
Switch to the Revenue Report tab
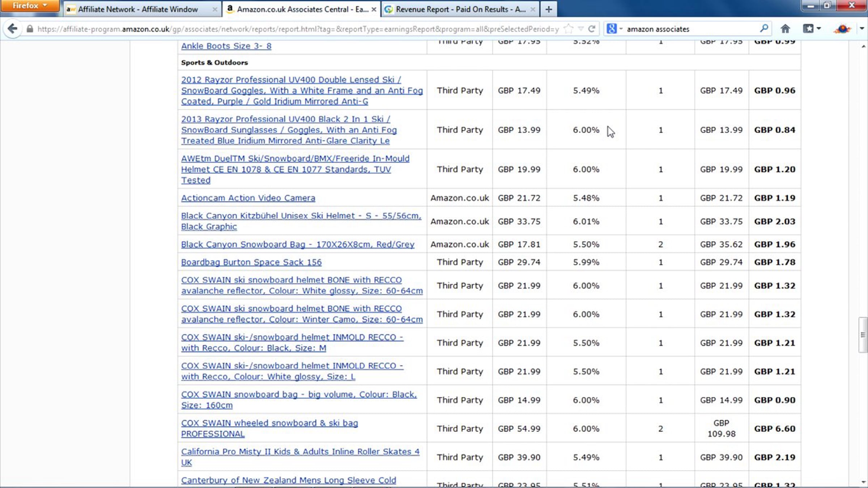tap(460, 9)
